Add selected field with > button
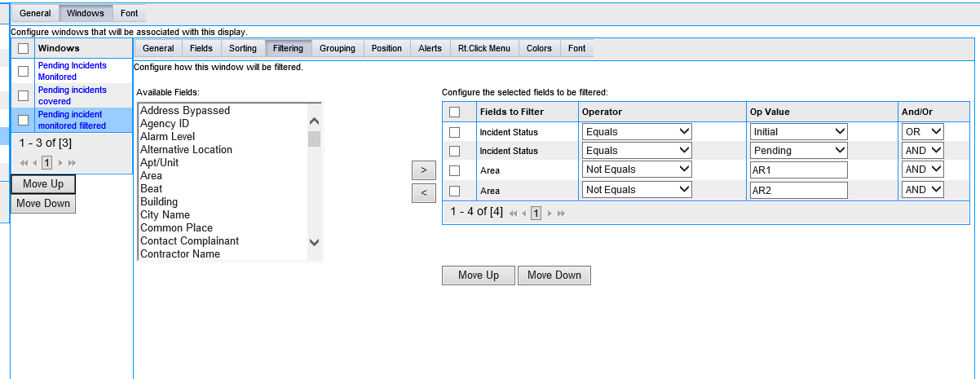The height and width of the screenshot is (379, 980). (423, 170)
